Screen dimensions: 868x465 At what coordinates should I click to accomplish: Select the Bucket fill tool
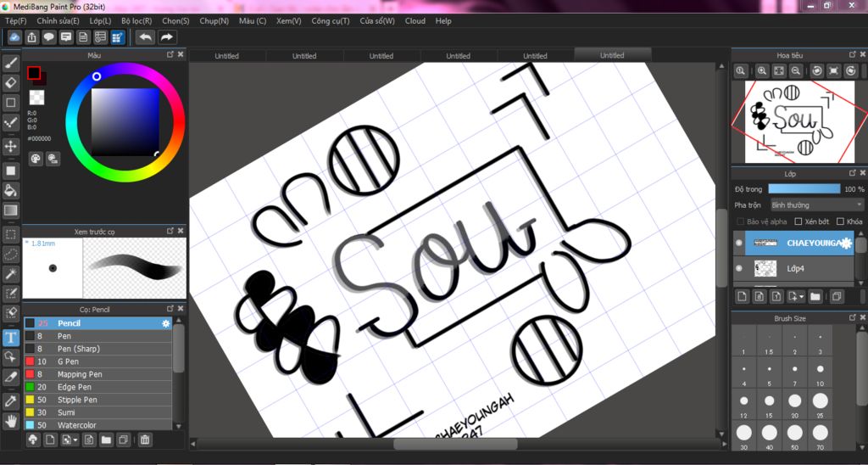(10, 191)
